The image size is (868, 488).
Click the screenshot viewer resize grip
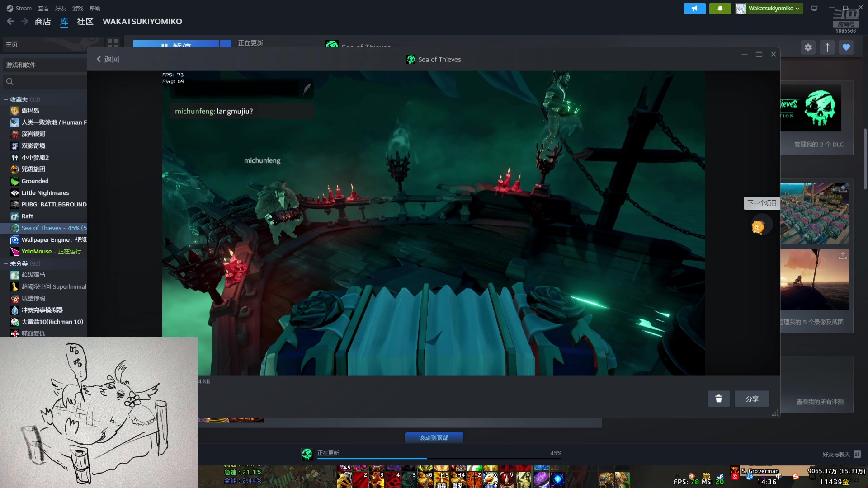coord(775,413)
